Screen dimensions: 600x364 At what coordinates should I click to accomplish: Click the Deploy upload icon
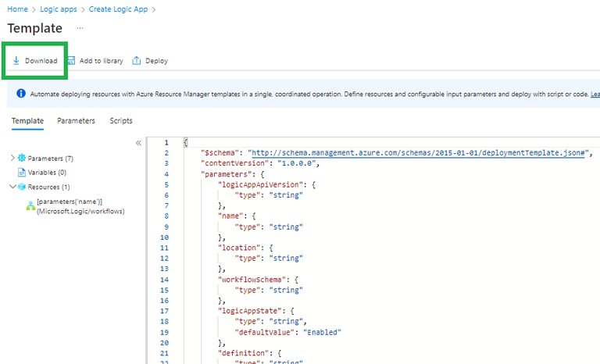click(137, 60)
